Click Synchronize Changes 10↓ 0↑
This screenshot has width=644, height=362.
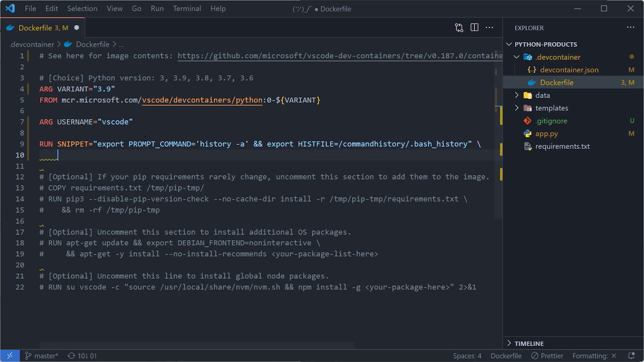(82, 355)
